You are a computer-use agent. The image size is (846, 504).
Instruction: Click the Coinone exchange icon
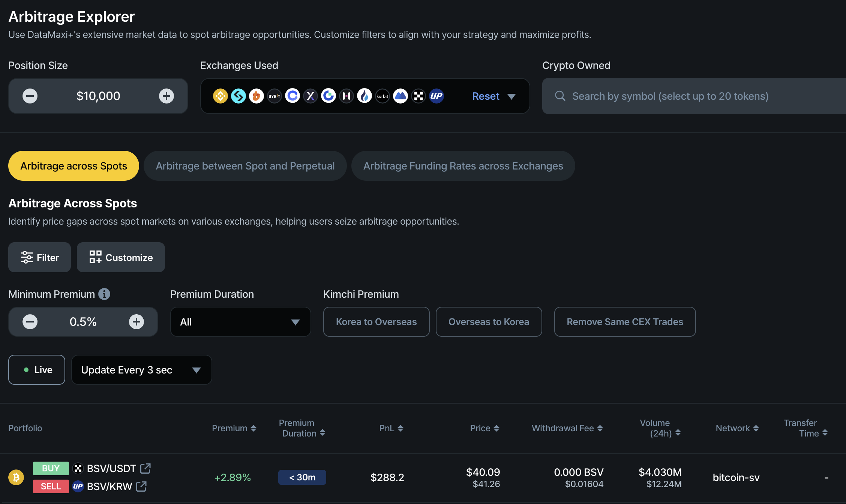(x=292, y=96)
